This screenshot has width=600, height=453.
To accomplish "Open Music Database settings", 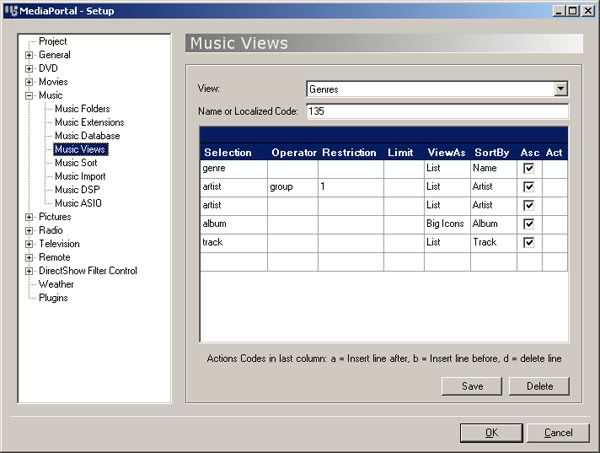I will pyautogui.click(x=87, y=136).
